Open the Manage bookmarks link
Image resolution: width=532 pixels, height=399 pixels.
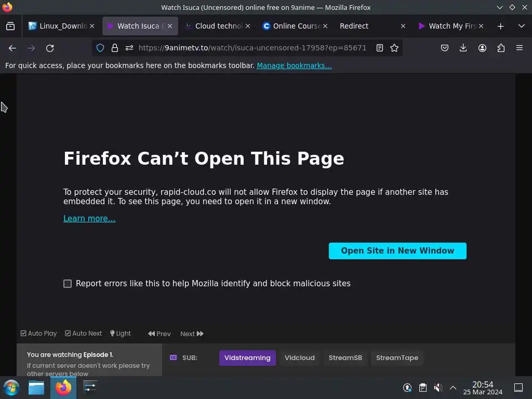pyautogui.click(x=294, y=65)
